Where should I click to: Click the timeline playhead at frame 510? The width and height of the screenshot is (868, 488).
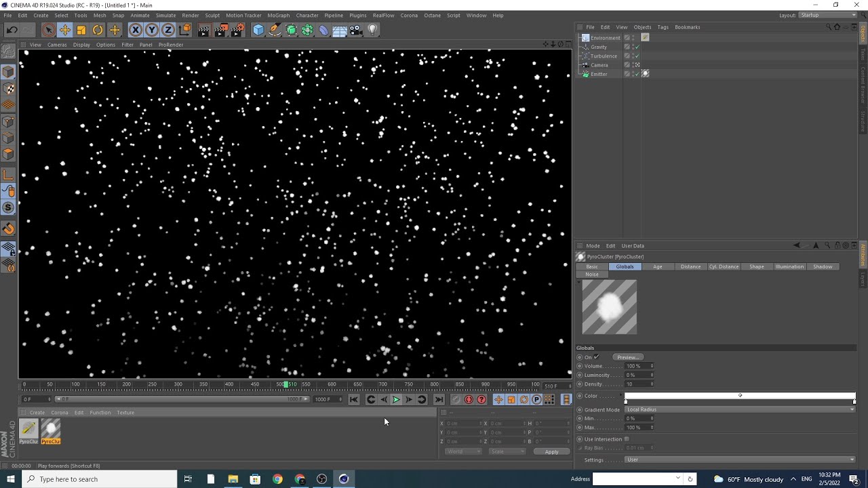click(285, 385)
